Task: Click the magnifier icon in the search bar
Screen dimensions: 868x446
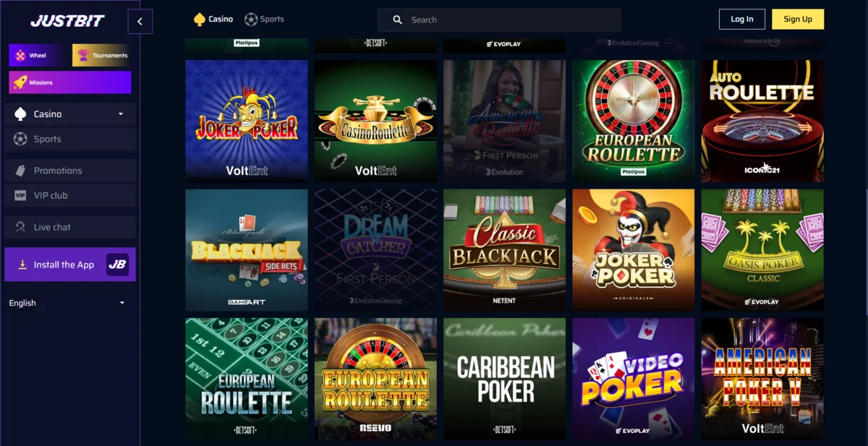Action: tap(397, 20)
